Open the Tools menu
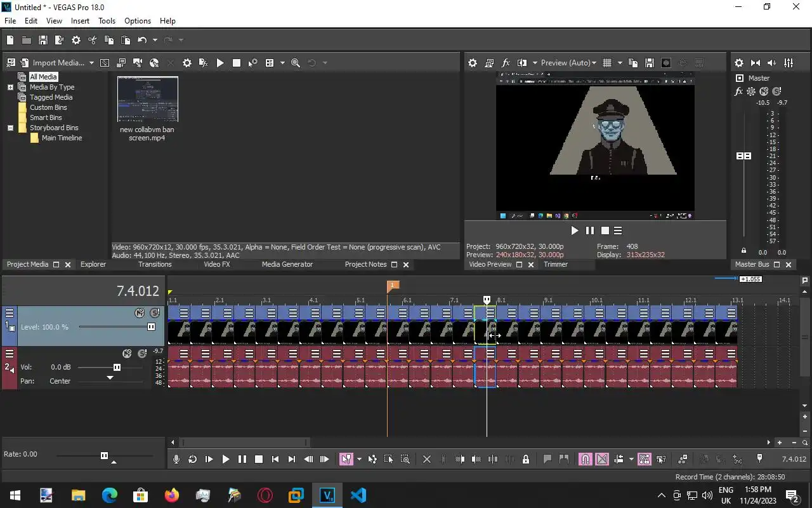 pos(107,20)
